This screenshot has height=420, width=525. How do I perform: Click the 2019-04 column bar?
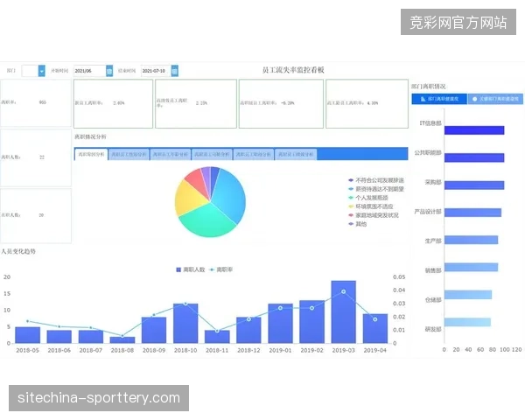point(375,329)
